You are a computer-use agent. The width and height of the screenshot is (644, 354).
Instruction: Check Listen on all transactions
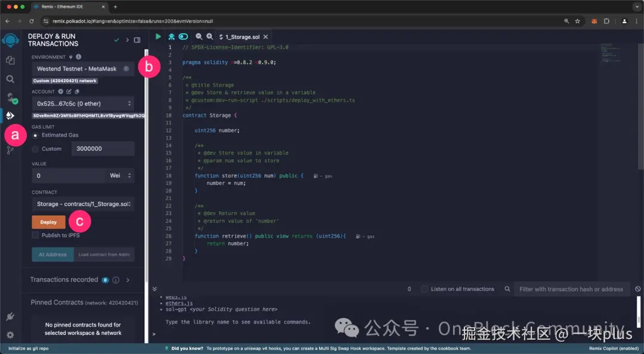click(x=425, y=289)
